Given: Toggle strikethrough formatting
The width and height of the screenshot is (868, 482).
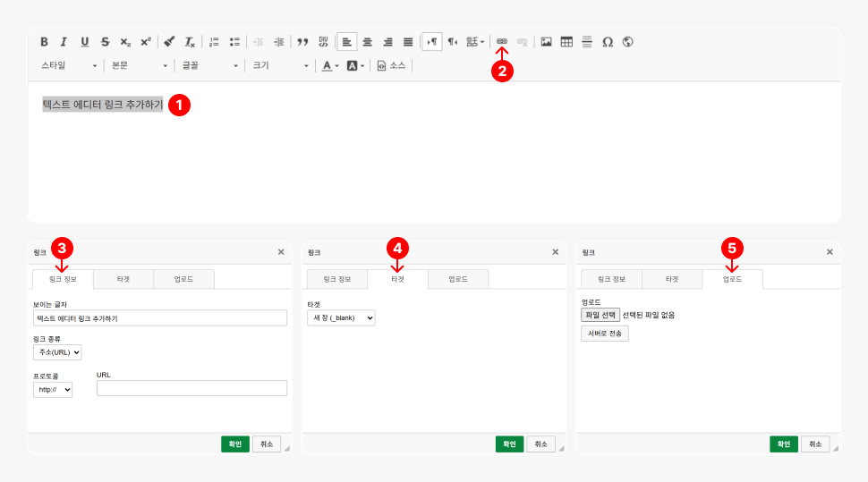Looking at the screenshot, I should coord(106,42).
